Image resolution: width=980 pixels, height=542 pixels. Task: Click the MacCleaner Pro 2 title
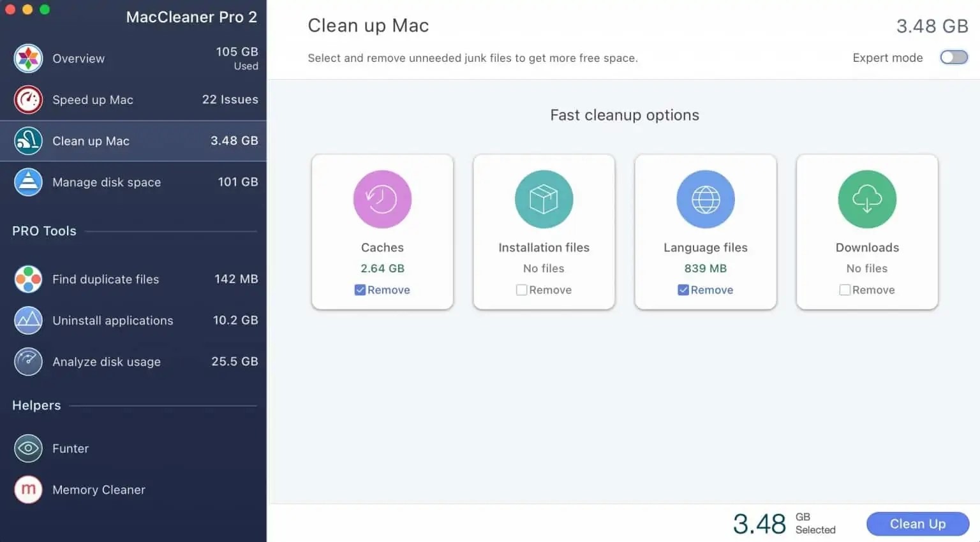[191, 17]
